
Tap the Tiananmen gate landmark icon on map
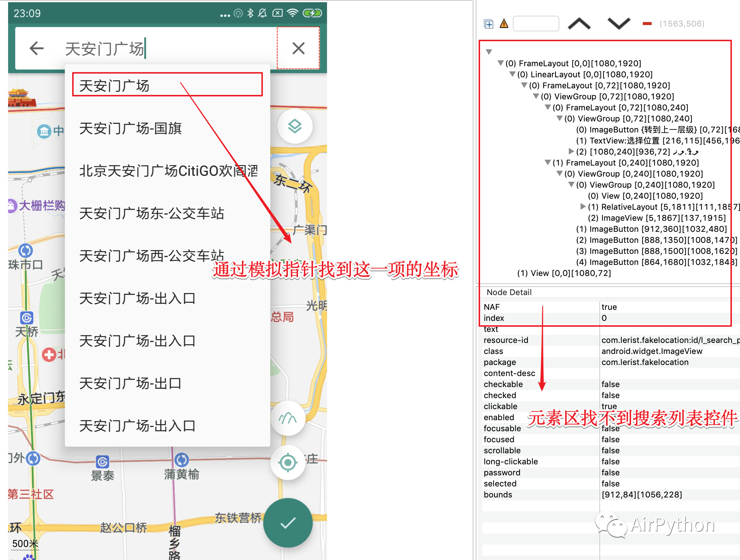pyautogui.click(x=21, y=98)
